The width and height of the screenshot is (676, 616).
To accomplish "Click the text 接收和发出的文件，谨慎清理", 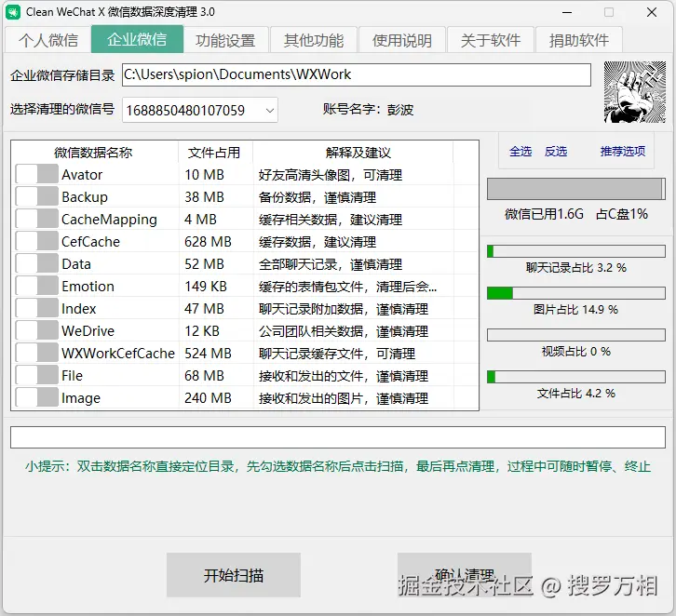I will (344, 376).
